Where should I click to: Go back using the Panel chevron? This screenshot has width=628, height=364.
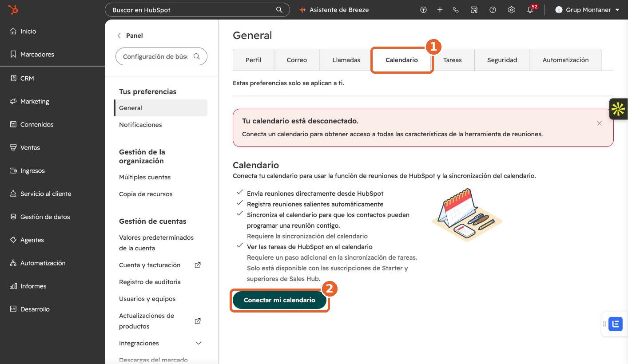pyautogui.click(x=119, y=36)
